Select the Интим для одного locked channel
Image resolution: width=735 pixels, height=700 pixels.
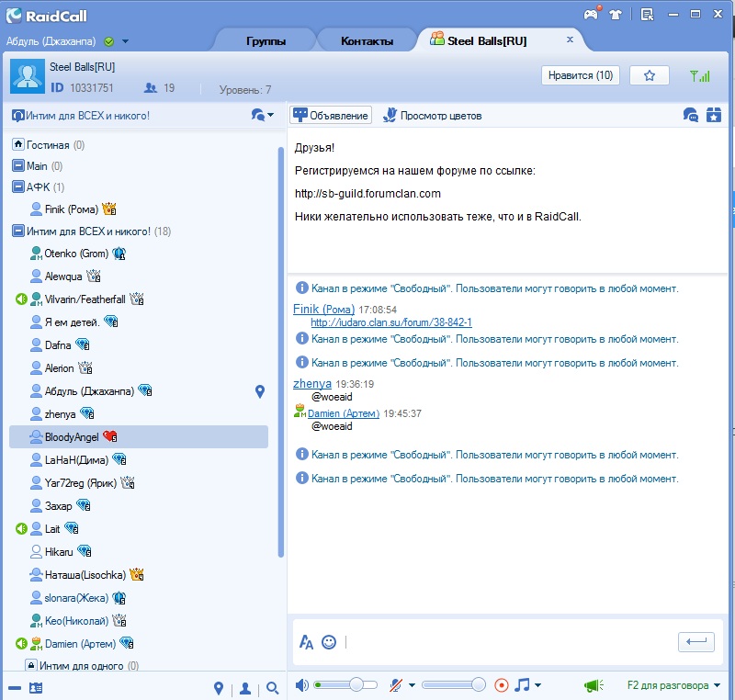click(82, 666)
